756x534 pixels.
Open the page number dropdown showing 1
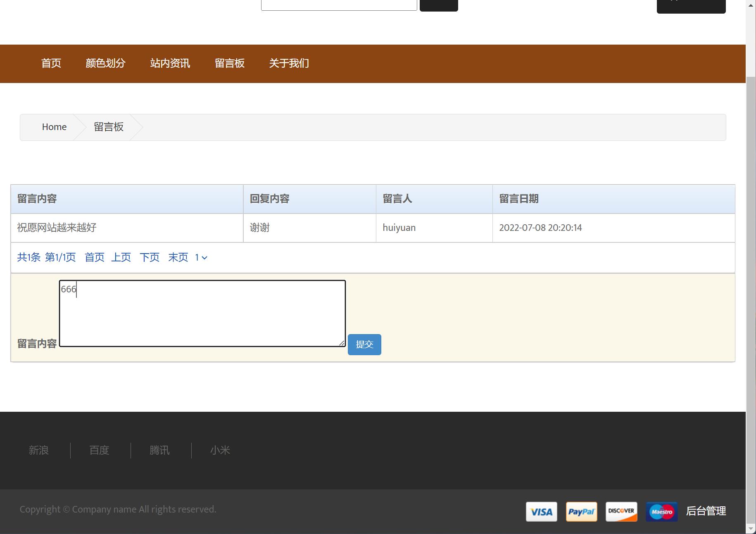[201, 257]
